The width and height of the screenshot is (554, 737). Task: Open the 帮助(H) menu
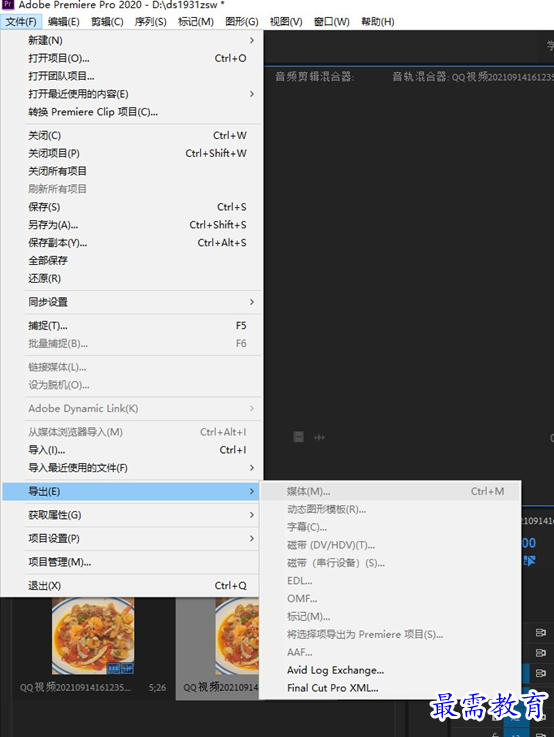pyautogui.click(x=377, y=22)
